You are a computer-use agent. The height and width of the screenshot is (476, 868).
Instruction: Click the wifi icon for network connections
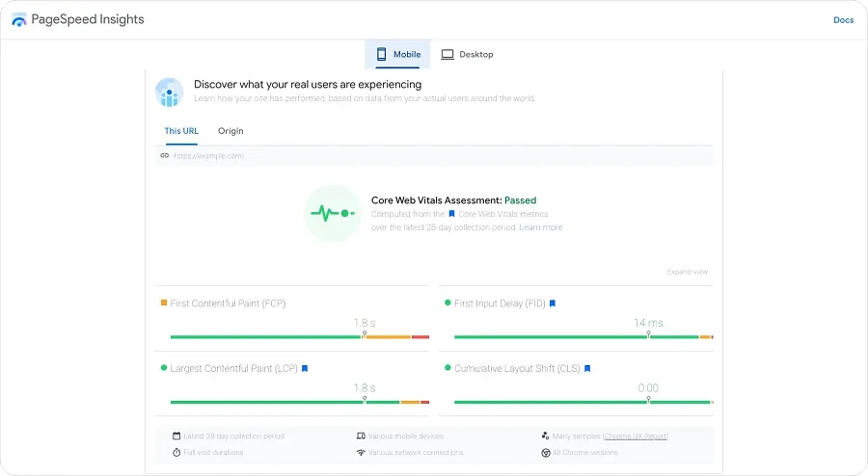coord(361,452)
